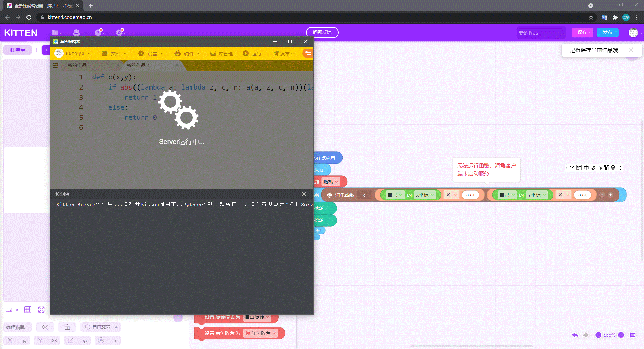The image size is (644, 349).
Task: Click the first 0.01 value field
Action: click(470, 195)
